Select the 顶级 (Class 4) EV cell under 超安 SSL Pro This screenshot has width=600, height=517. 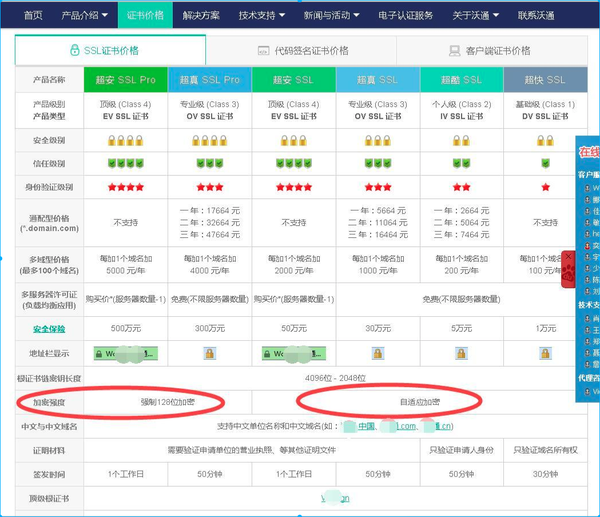point(126,110)
